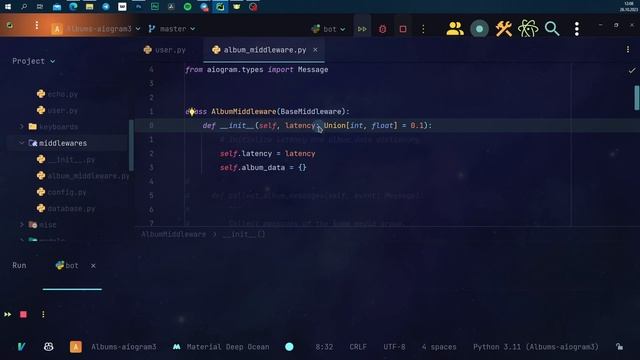Screen dimensions: 640x360
Task: Open the build tools hammer-and-wrench icon
Action: (x=504, y=29)
